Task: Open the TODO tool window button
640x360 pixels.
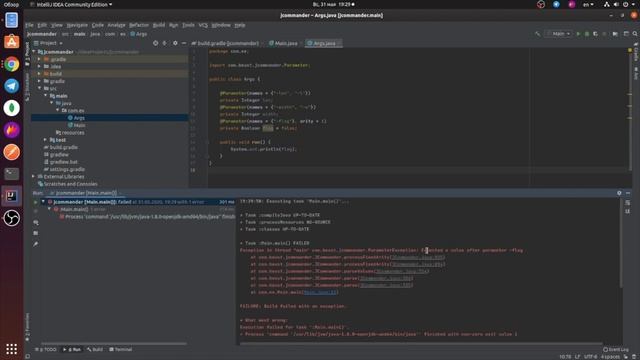Action: (x=46, y=349)
